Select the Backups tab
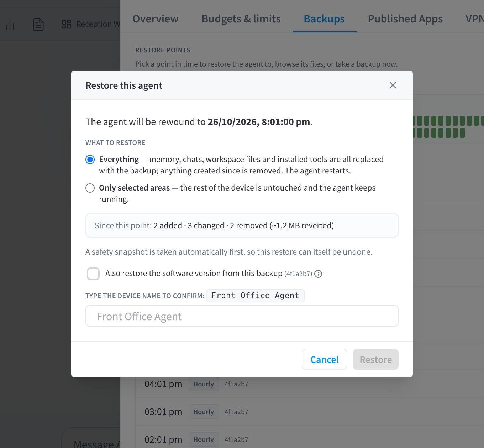Screen dimensions: 484x448 click(x=324, y=19)
